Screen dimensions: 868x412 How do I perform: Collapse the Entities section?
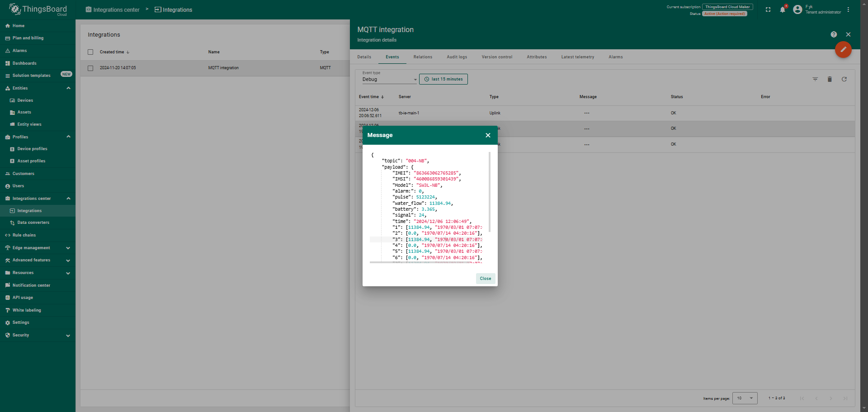[68, 88]
